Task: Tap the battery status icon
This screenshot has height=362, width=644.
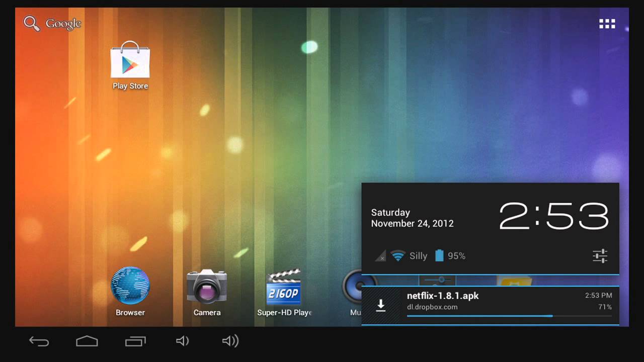Action: 439,255
